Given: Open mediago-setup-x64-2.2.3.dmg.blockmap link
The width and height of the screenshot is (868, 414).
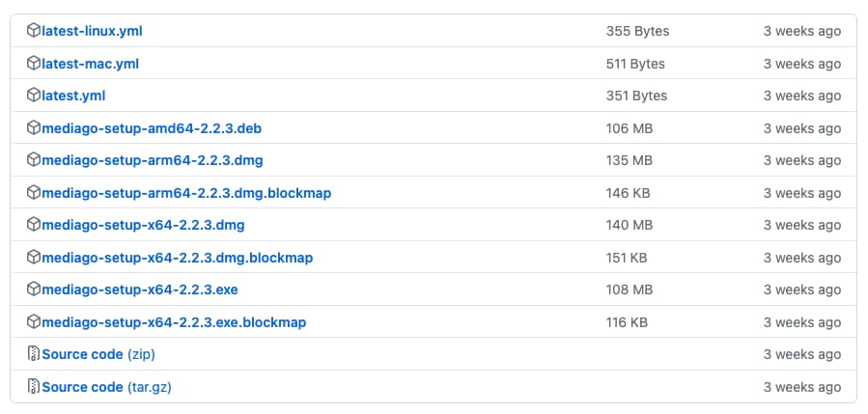Looking at the screenshot, I should 178,258.
